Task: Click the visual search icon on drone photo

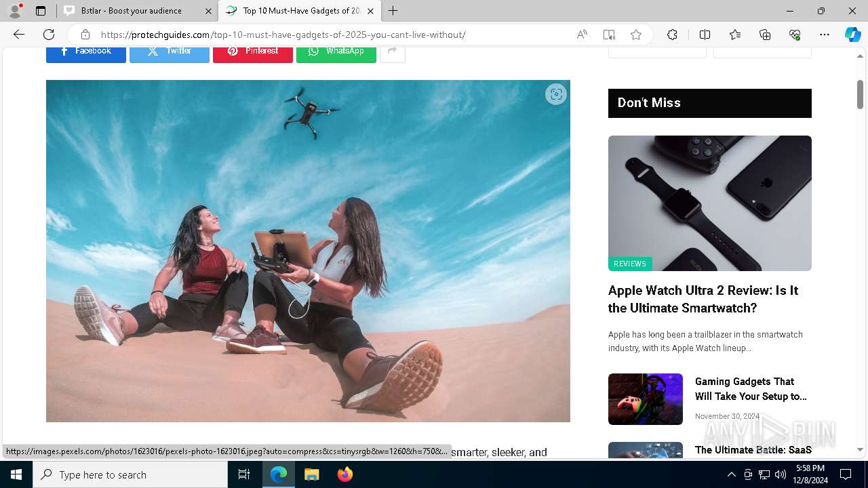Action: pyautogui.click(x=556, y=94)
